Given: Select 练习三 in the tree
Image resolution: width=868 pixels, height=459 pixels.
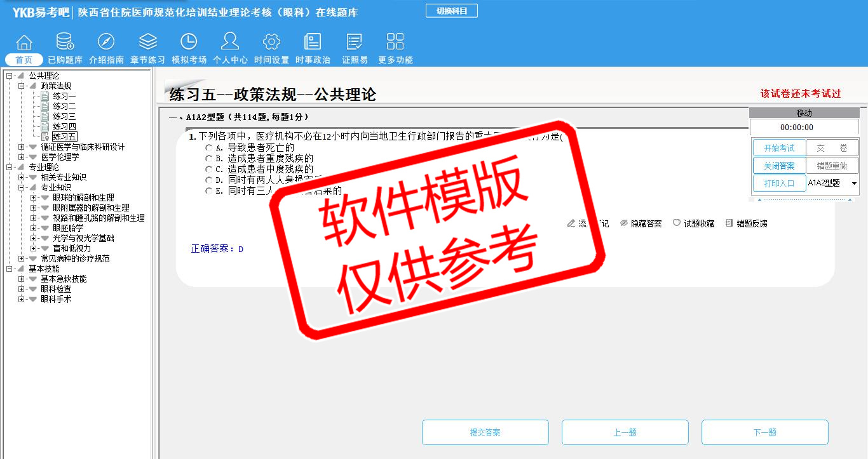Looking at the screenshot, I should pos(64,117).
